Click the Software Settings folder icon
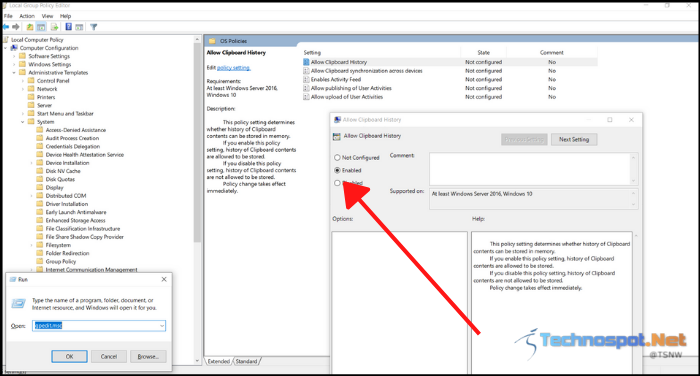The width and height of the screenshot is (700, 376). [x=22, y=56]
